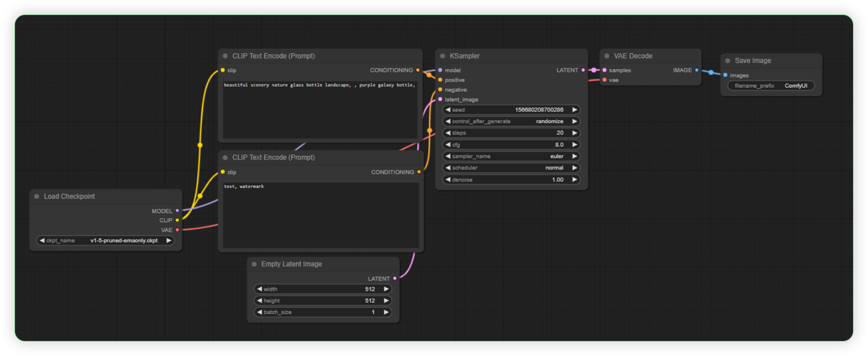Click the images input dot on Save Image
This screenshot has height=356, width=868.
click(x=726, y=75)
